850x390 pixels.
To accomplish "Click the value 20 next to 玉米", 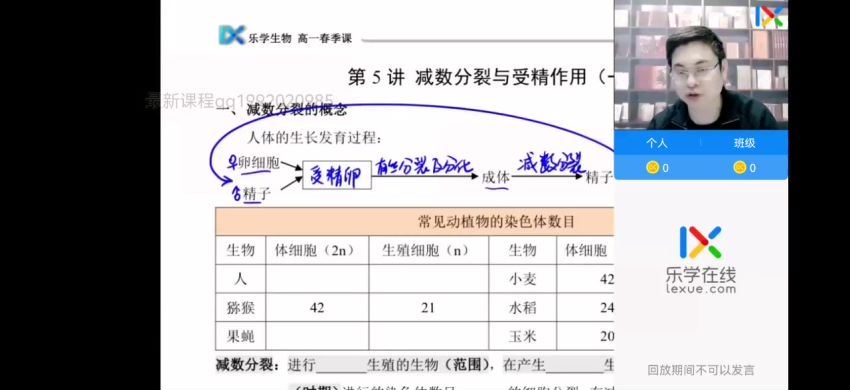I will coord(607,337).
